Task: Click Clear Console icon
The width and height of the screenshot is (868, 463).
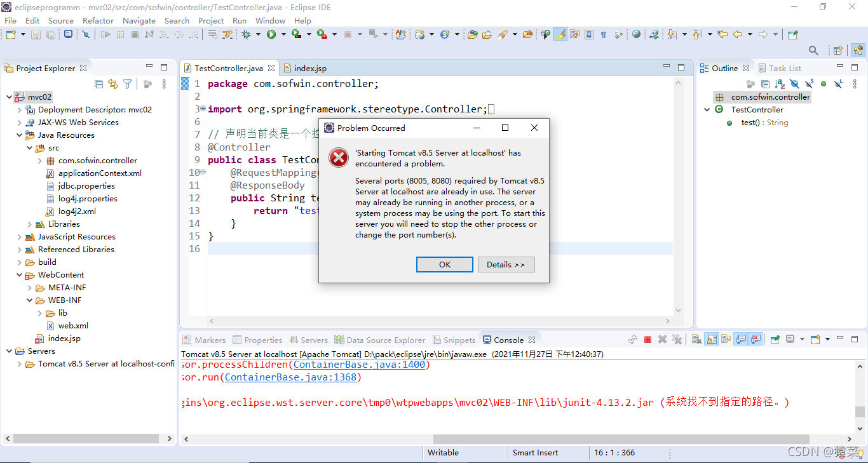Action: 696,340
